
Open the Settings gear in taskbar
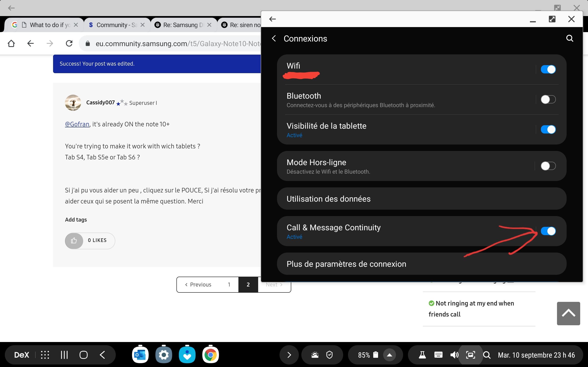click(x=164, y=355)
